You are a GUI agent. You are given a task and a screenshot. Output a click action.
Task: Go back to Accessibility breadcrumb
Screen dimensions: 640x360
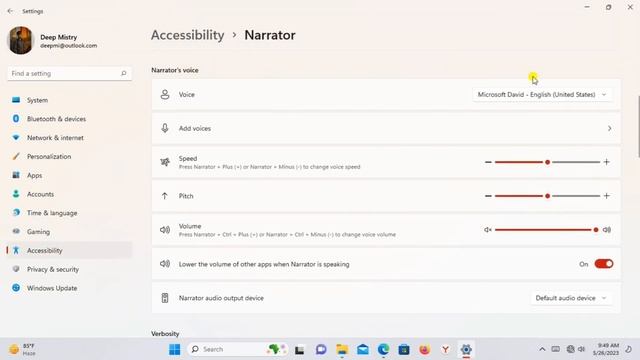(188, 35)
